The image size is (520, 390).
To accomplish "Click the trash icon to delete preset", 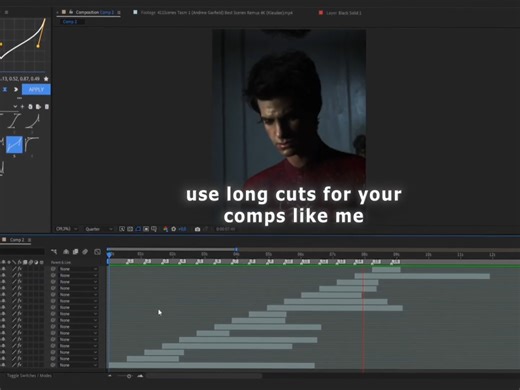I will pos(47,107).
